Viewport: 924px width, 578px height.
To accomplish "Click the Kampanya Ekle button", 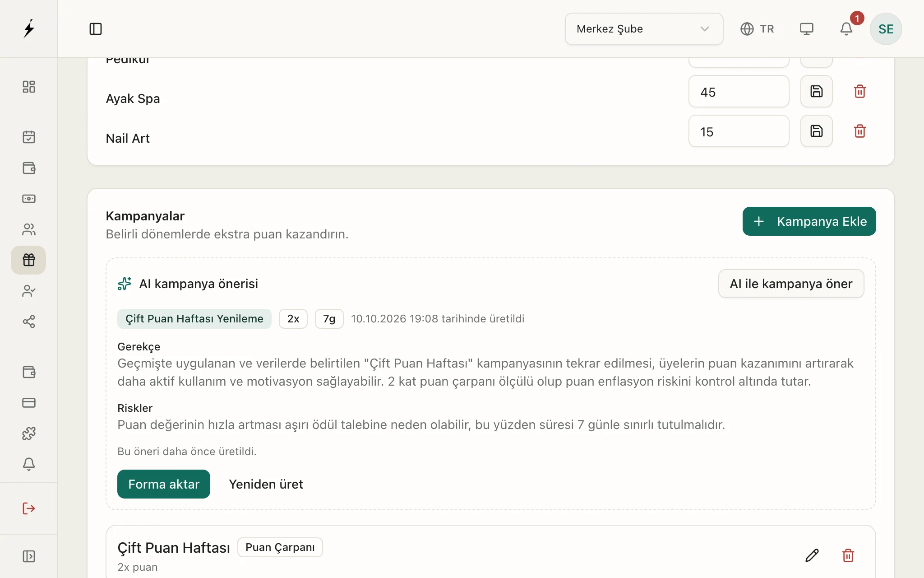I will [x=809, y=221].
